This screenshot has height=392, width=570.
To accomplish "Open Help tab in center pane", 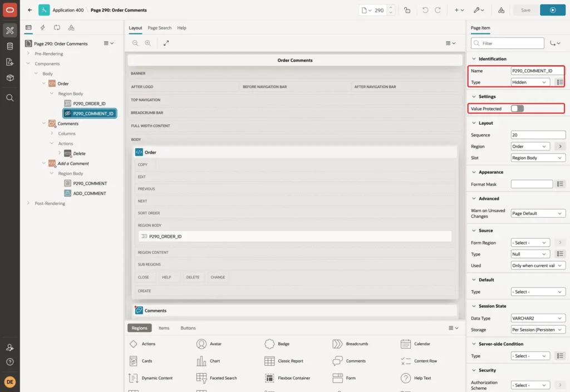I will click(182, 28).
